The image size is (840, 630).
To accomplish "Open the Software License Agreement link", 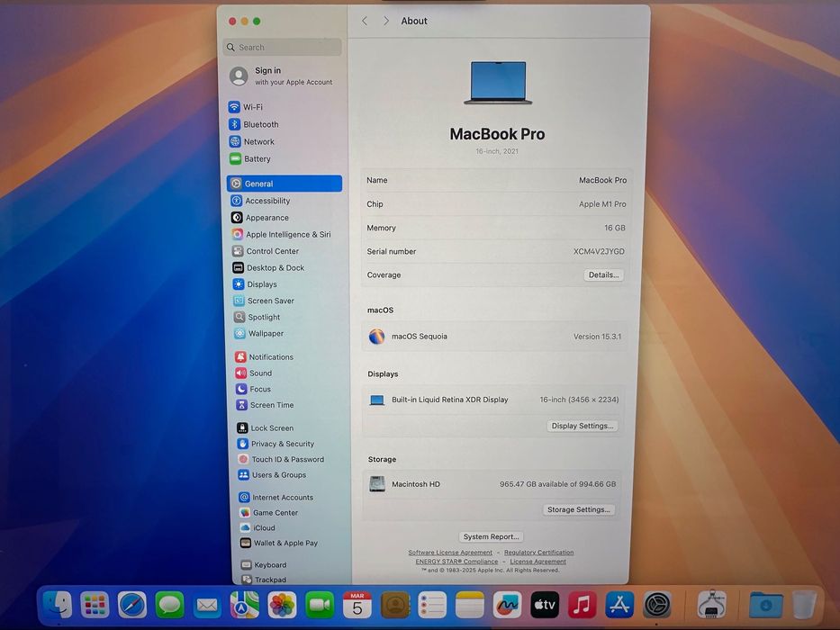I will point(450,553).
